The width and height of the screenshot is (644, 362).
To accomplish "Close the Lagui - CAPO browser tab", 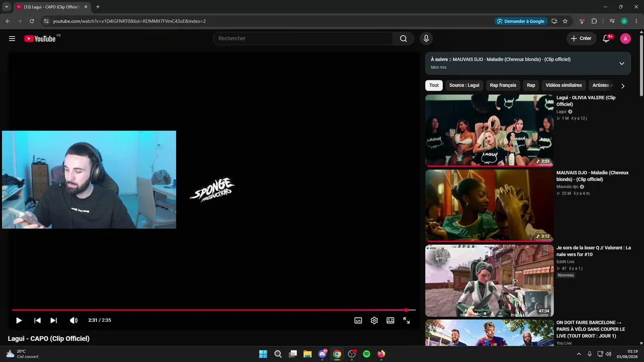I will point(86,7).
